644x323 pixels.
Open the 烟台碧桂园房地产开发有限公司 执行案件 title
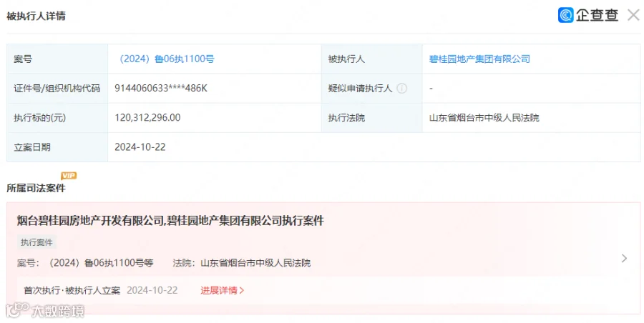(170, 221)
